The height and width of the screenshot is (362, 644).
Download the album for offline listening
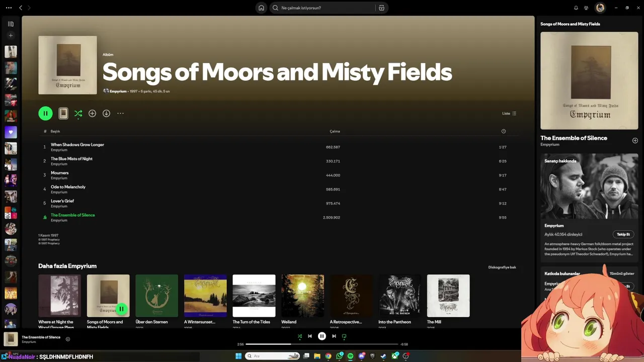pyautogui.click(x=106, y=113)
